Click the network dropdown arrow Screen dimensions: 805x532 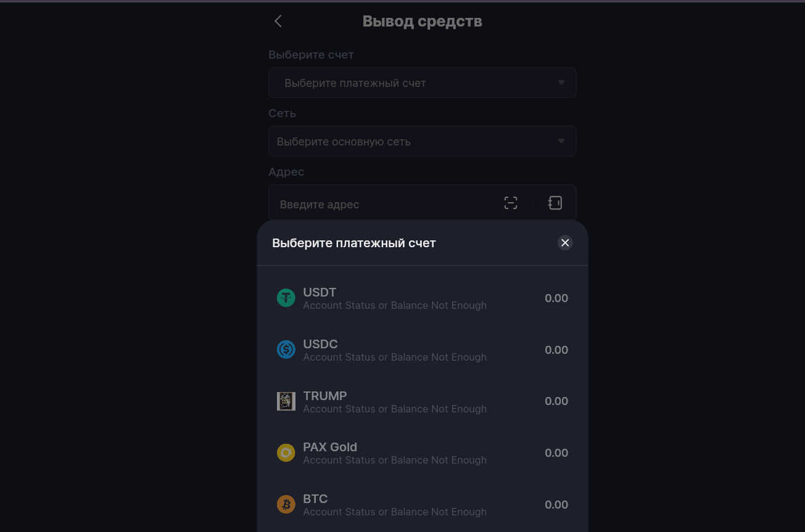(561, 141)
